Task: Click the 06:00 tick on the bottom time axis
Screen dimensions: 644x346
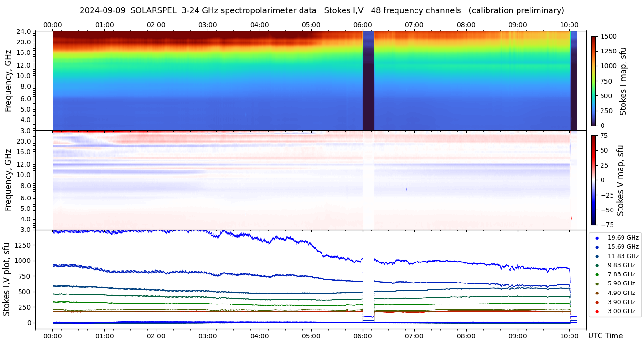Action: click(363, 336)
